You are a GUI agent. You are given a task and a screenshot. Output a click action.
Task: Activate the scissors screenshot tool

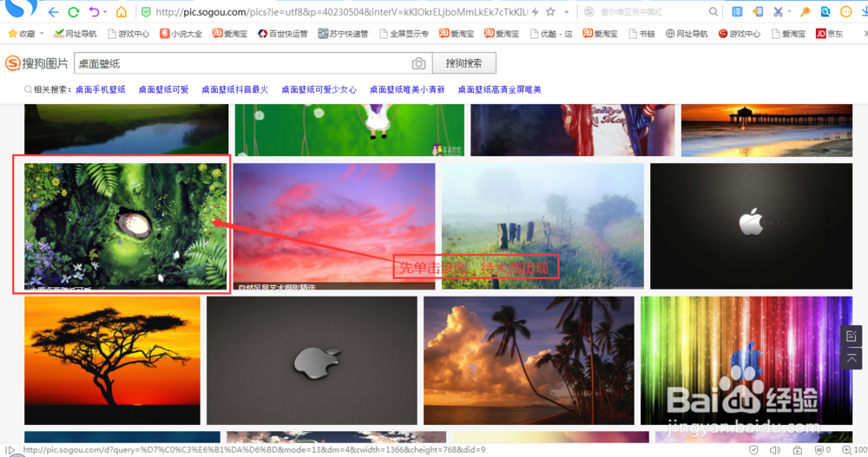tap(778, 11)
